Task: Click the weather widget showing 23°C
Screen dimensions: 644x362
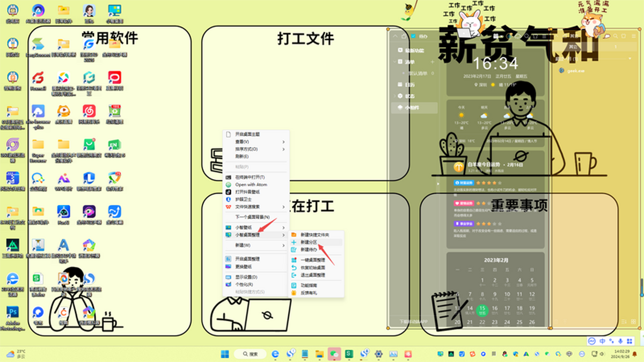Action: click(x=16, y=353)
